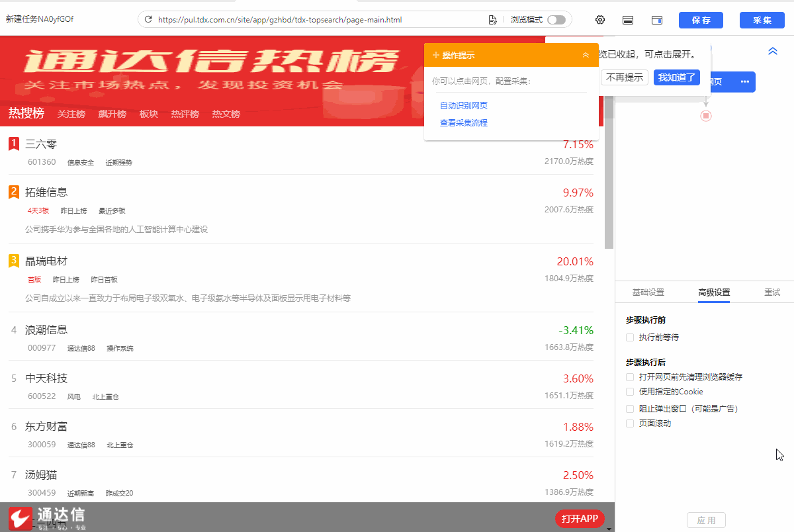Collapse the 操作提示 panel with double chevron
The image size is (794, 532).
point(586,55)
